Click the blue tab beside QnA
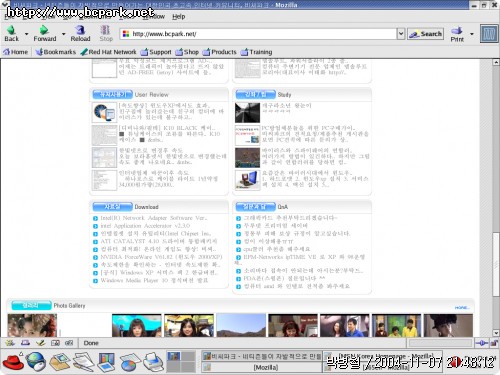 pos(255,207)
